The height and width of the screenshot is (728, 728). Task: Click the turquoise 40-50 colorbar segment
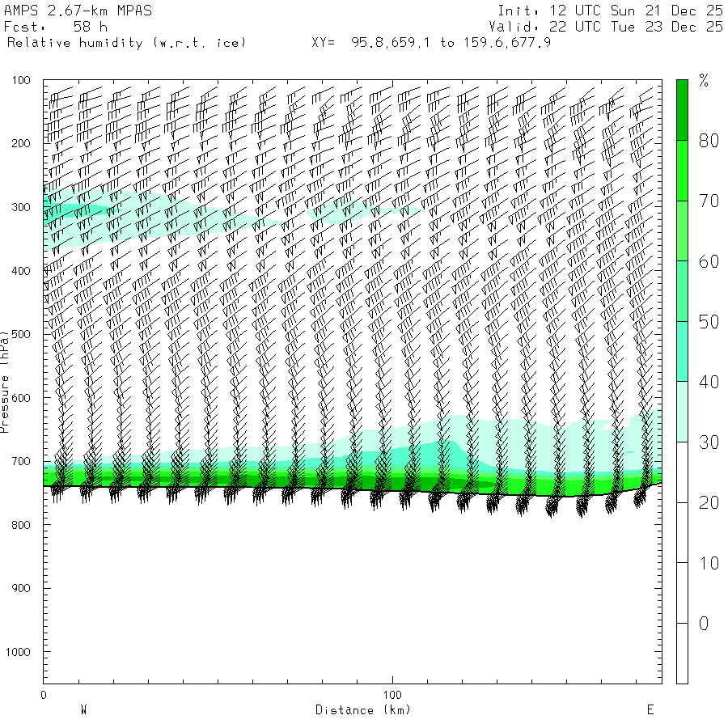(x=682, y=352)
